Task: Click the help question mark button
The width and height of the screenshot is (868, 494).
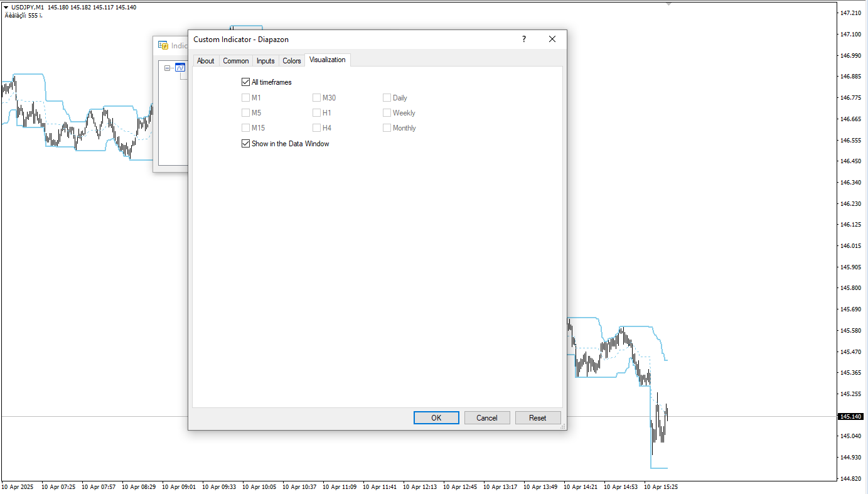Action: (x=524, y=39)
